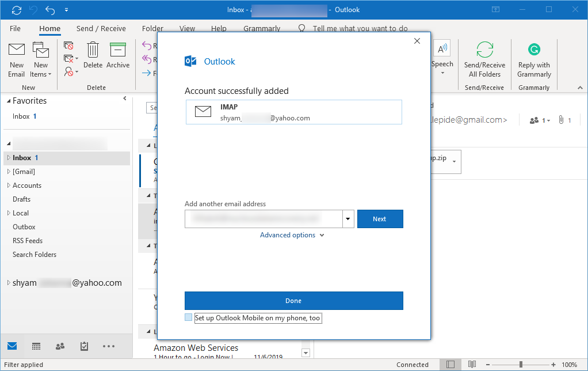
Task: Click Send/Receive All Folders icon
Action: pos(484,49)
